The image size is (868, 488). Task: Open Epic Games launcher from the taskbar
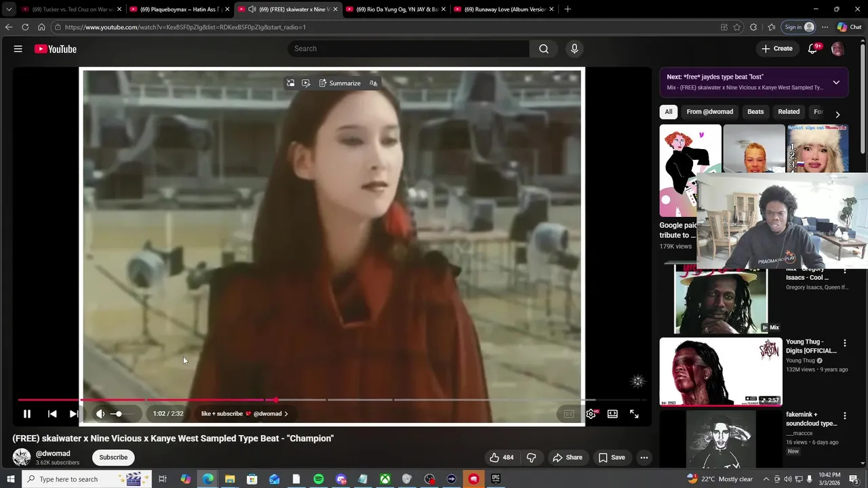tap(496, 479)
